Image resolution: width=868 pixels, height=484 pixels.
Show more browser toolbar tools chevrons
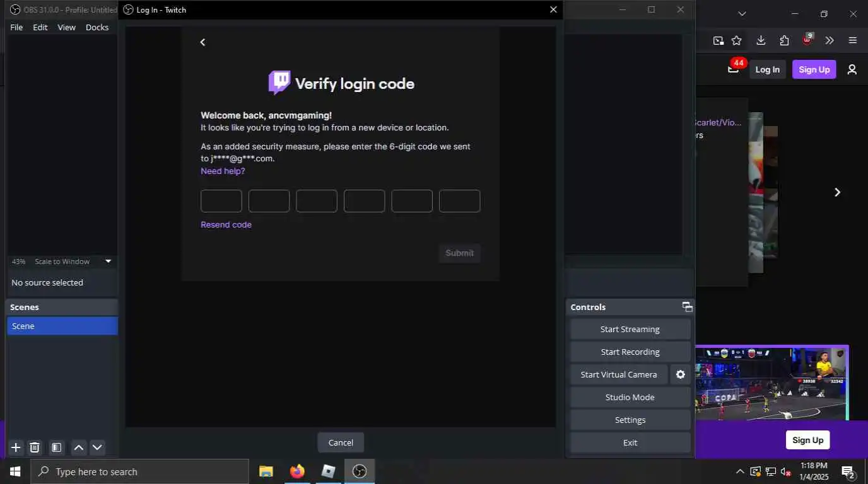[x=830, y=40]
